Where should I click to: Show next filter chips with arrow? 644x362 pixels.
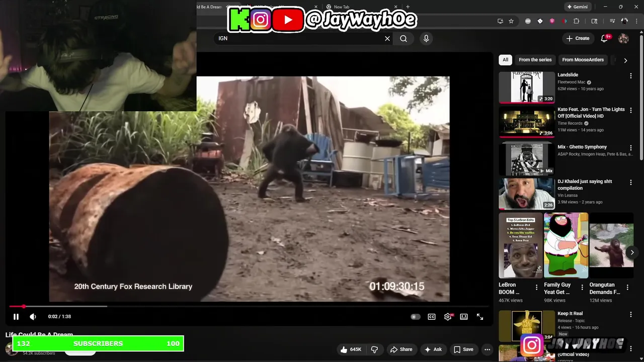(625, 60)
